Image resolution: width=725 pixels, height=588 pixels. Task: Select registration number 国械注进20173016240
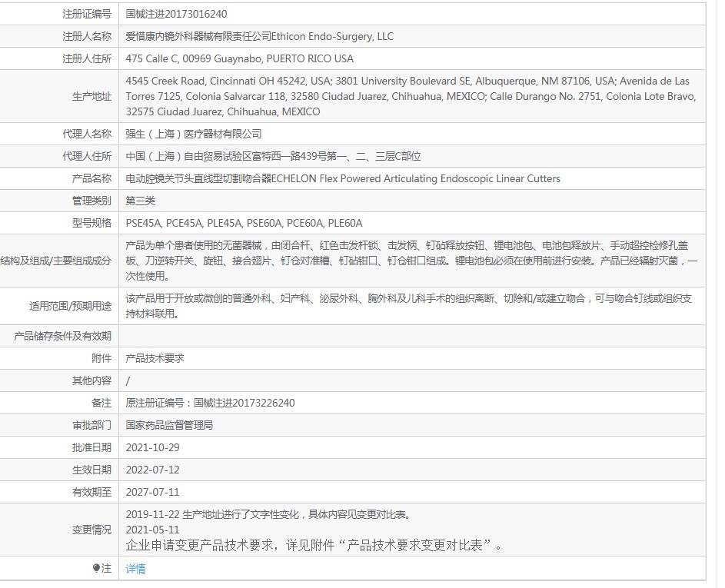point(176,14)
